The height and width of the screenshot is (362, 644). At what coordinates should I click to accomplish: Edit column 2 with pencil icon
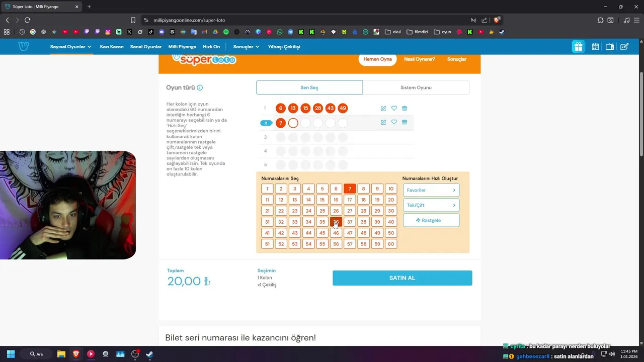pyautogui.click(x=383, y=122)
